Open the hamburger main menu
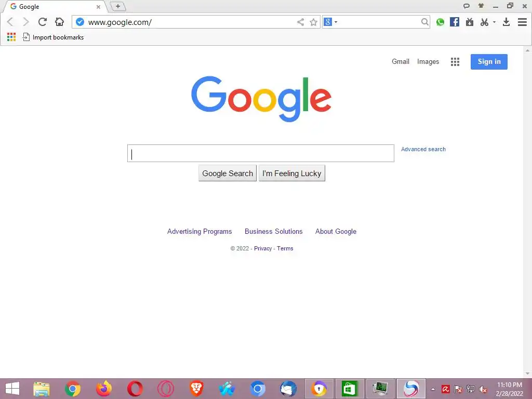The image size is (532, 399). coord(523,22)
